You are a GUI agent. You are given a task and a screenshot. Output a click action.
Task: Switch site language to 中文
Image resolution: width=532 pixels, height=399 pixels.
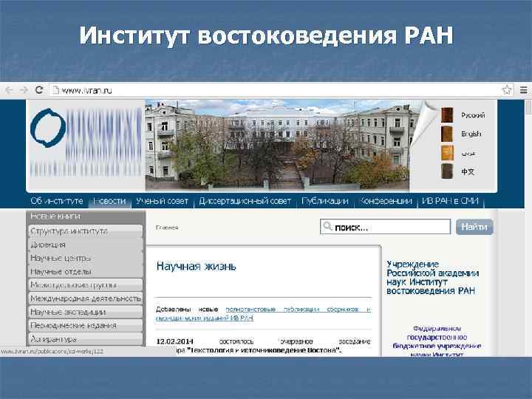click(x=468, y=171)
